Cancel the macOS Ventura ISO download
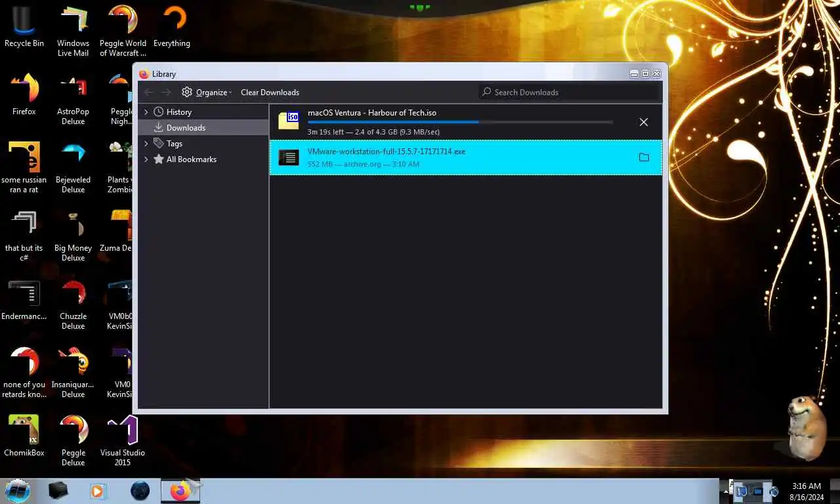Viewport: 840px width, 504px height. (x=644, y=122)
